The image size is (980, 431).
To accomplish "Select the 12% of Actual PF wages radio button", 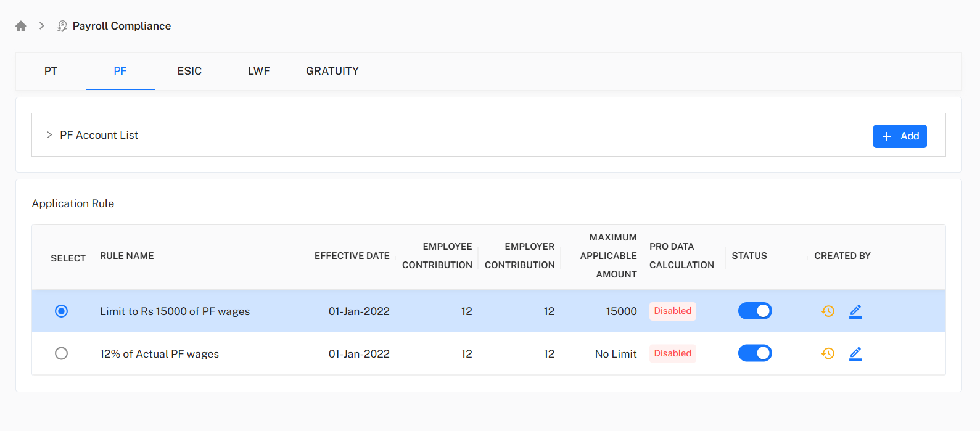I will pos(61,353).
